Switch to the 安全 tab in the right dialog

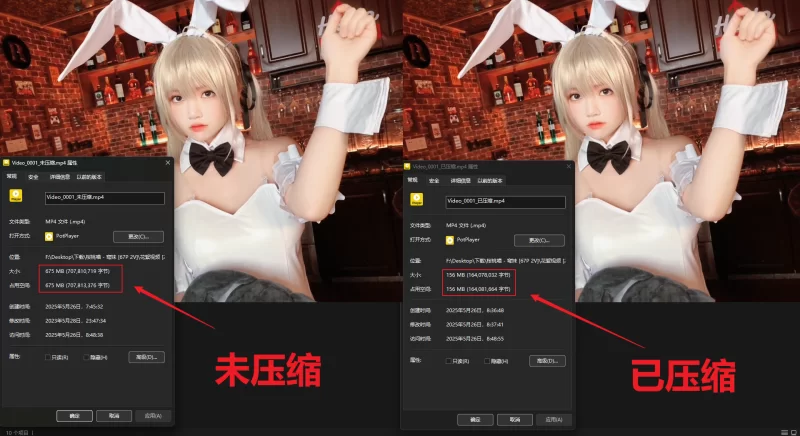coord(434,181)
